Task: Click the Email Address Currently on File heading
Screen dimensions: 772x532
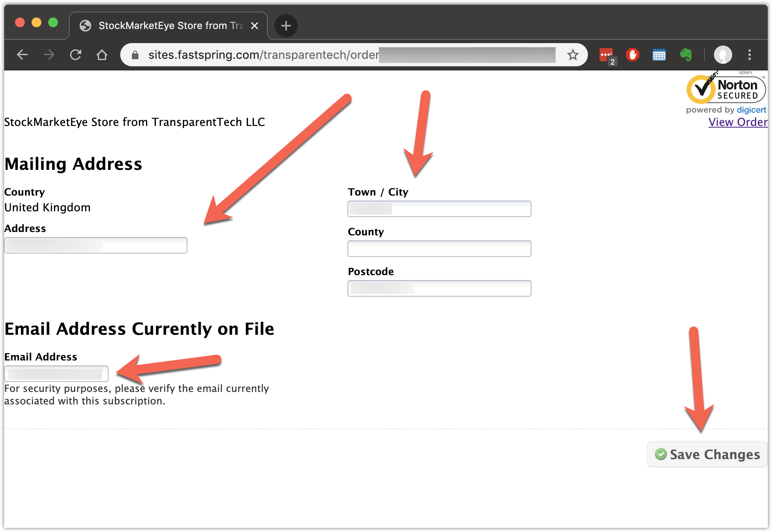Action: pyautogui.click(x=139, y=329)
